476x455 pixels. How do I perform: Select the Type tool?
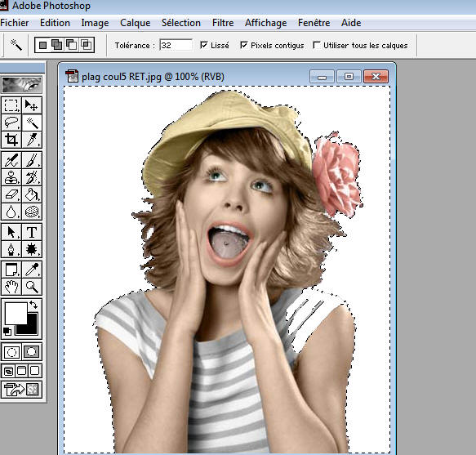click(32, 232)
